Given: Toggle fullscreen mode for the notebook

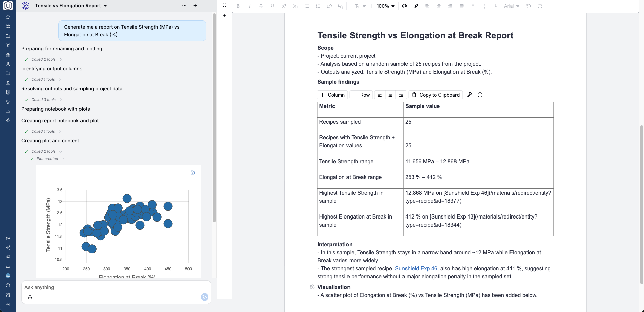Looking at the screenshot, I should tap(225, 5).
